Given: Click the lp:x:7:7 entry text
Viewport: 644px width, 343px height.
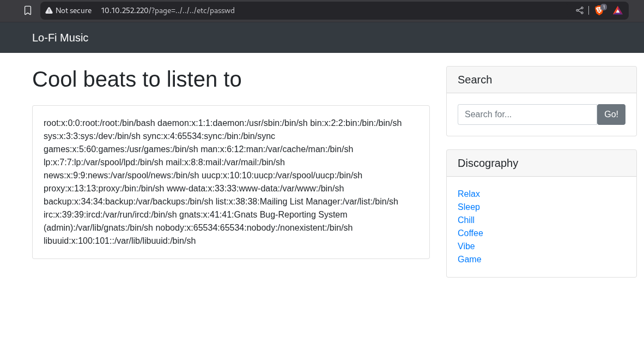Looking at the screenshot, I should click(103, 163).
